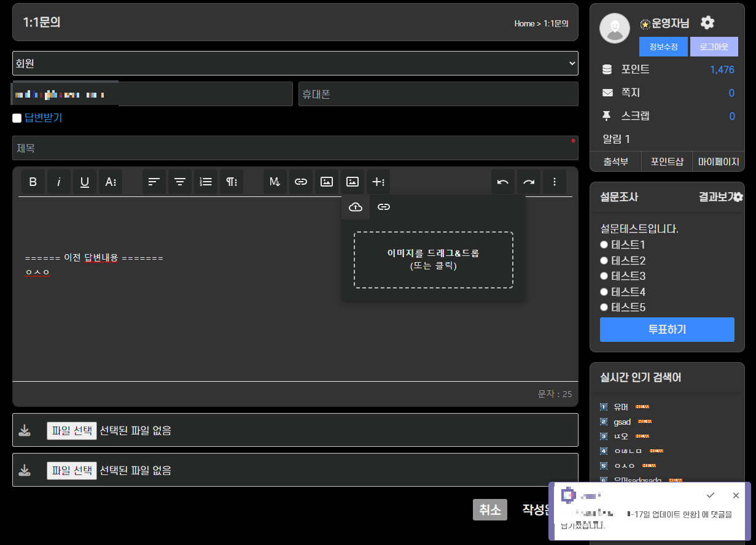
Task: Click the 취소 cancel button
Action: (489, 509)
